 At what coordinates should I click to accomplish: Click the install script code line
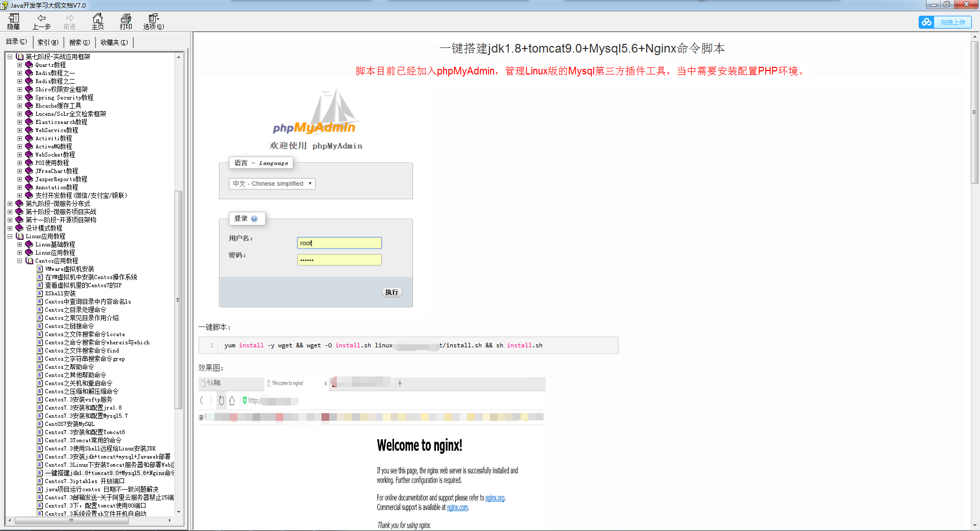[x=408, y=345]
